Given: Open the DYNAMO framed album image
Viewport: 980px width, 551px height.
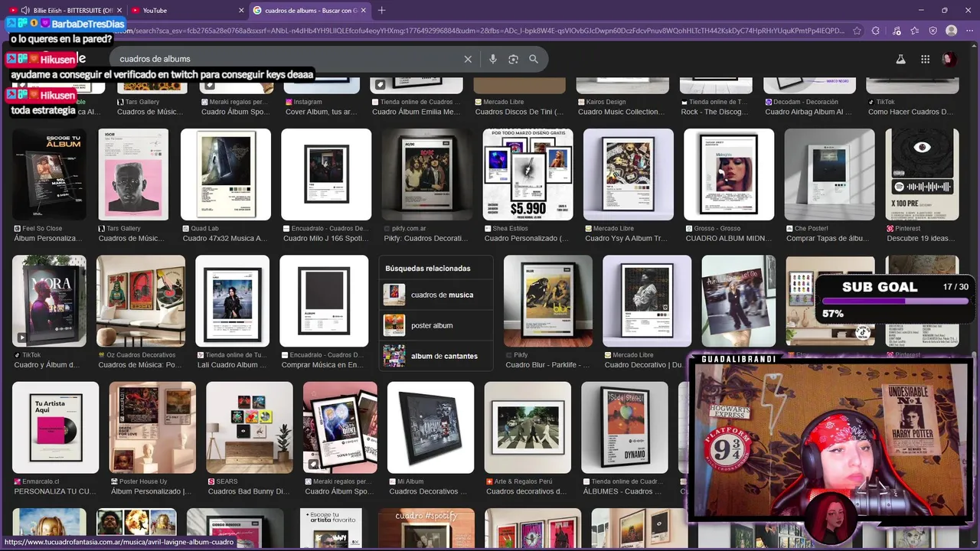Looking at the screenshot, I should [625, 427].
